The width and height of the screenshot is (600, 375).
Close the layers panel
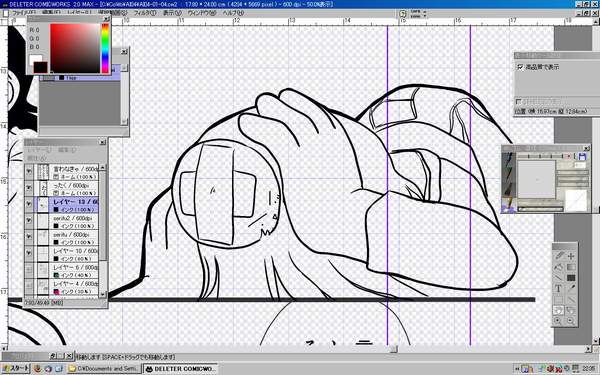point(102,142)
